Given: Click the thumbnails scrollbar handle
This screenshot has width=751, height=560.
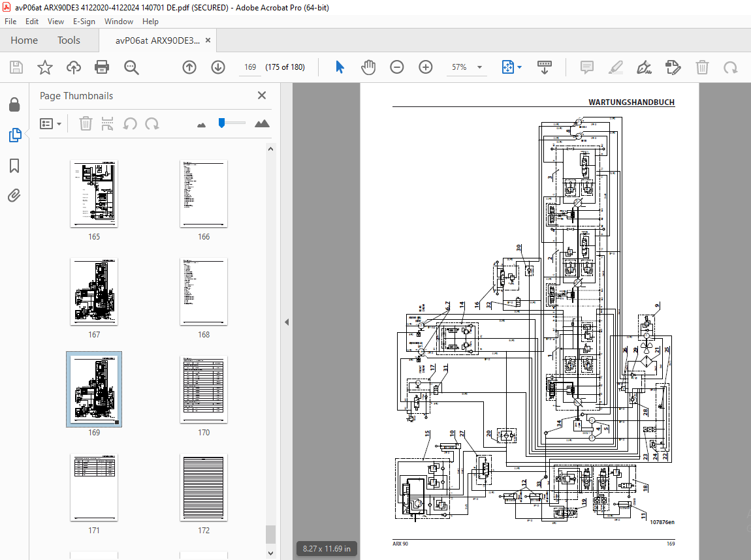Looking at the screenshot, I should pos(270,534).
